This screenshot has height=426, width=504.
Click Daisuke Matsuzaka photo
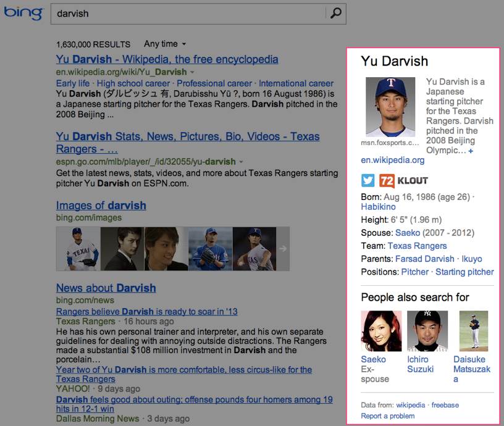[x=474, y=331]
